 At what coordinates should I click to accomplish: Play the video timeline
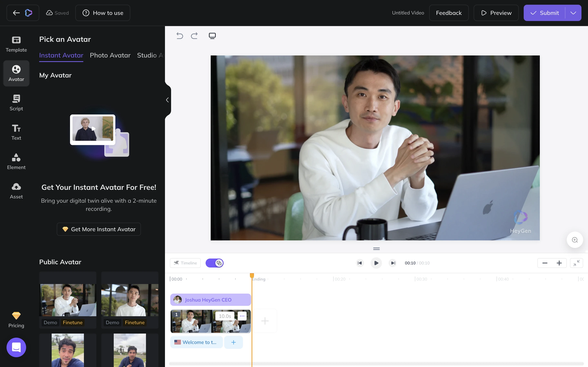click(376, 263)
